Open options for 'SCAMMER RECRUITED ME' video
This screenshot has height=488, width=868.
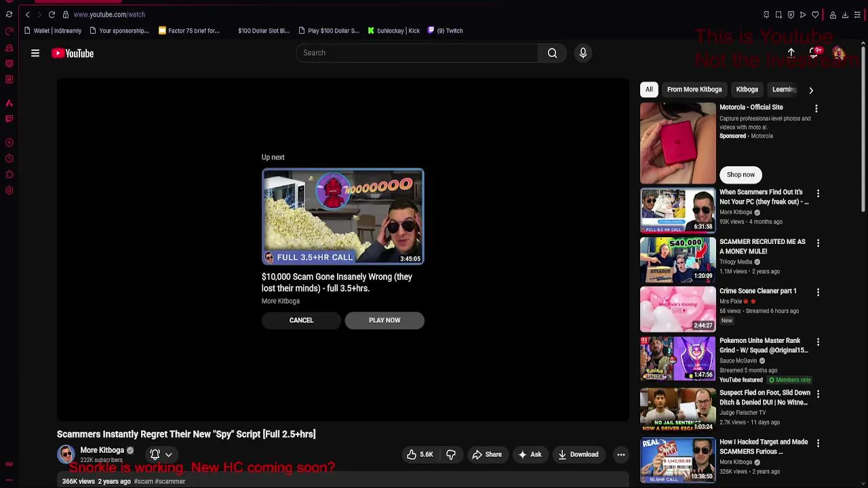pyautogui.click(x=818, y=243)
